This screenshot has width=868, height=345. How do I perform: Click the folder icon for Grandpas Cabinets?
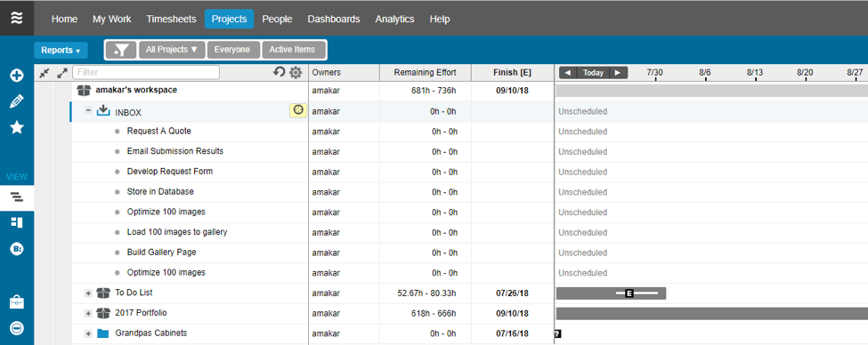103,333
